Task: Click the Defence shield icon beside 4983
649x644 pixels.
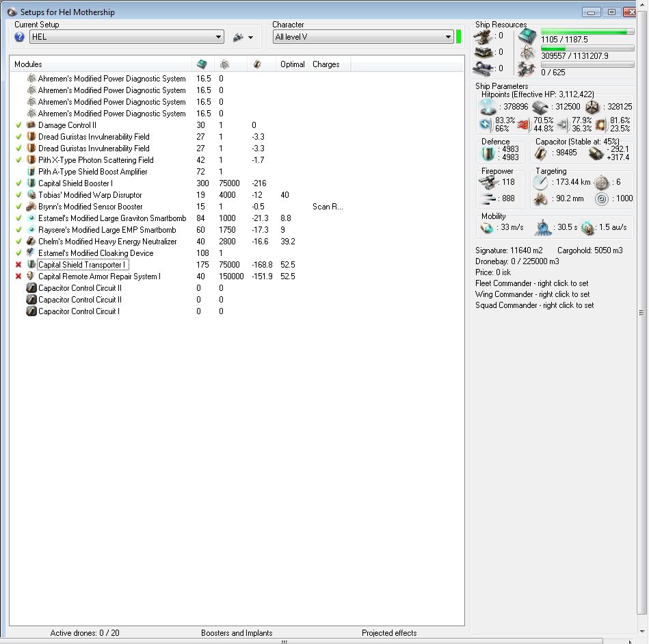Action: (x=488, y=154)
